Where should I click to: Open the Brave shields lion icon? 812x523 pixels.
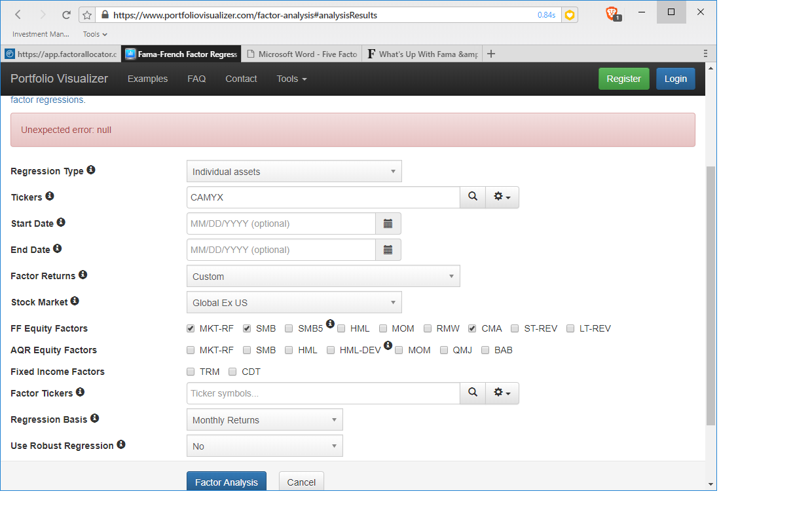[x=612, y=14]
